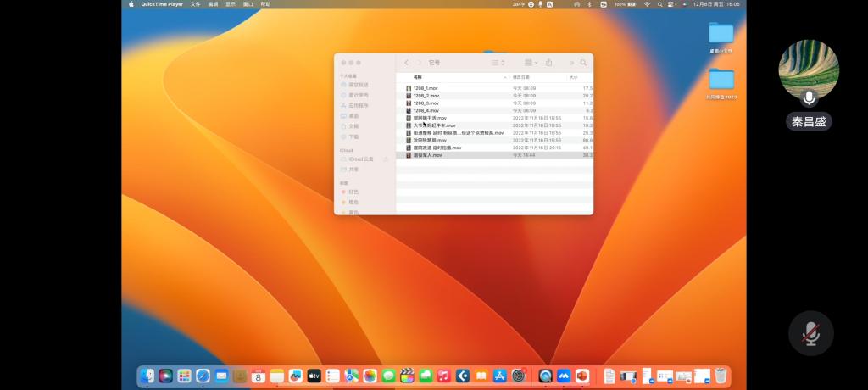The image size is (868, 390).
Task: Toggle sort arrow on the name column
Action: [x=505, y=77]
